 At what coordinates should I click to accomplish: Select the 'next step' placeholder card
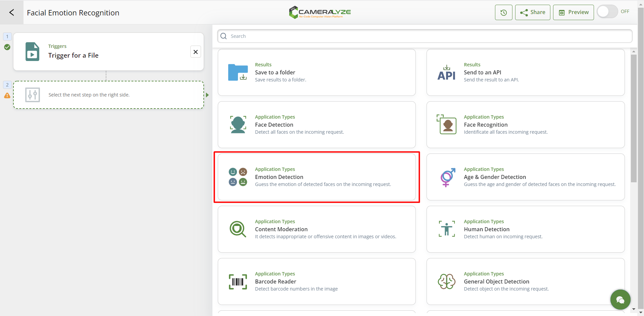(108, 95)
